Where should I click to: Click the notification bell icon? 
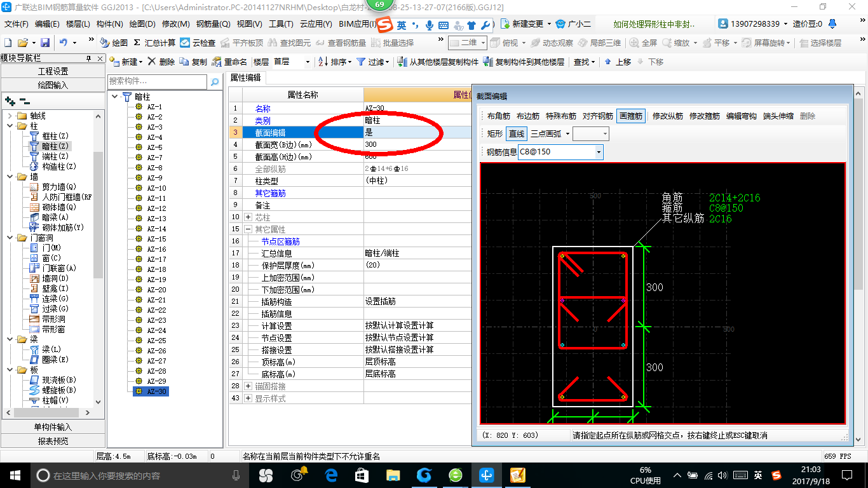(x=834, y=24)
